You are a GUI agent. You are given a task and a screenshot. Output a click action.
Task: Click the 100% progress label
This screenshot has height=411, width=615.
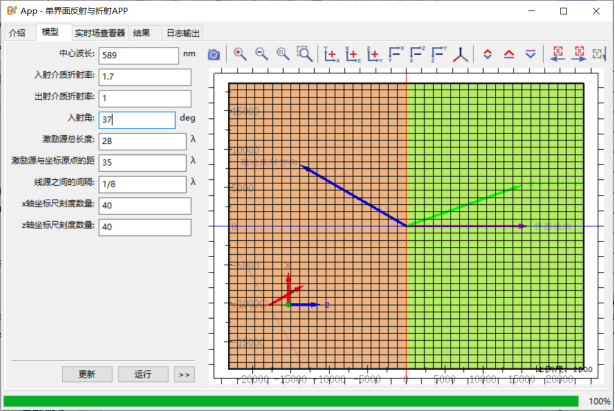click(x=599, y=401)
